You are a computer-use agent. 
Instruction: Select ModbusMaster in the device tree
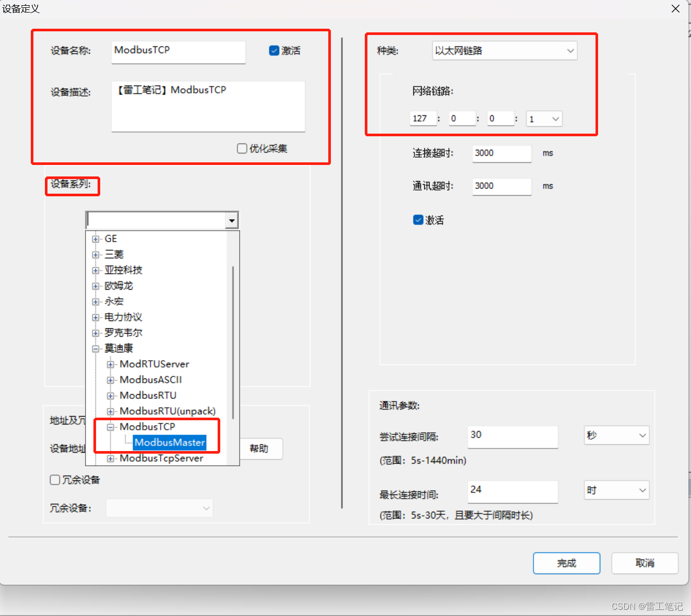pos(169,442)
